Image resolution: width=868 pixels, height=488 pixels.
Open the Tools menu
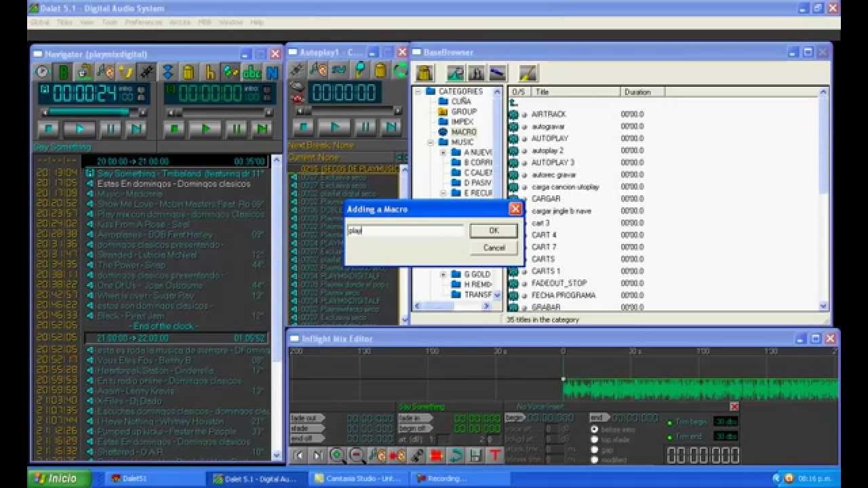110,22
